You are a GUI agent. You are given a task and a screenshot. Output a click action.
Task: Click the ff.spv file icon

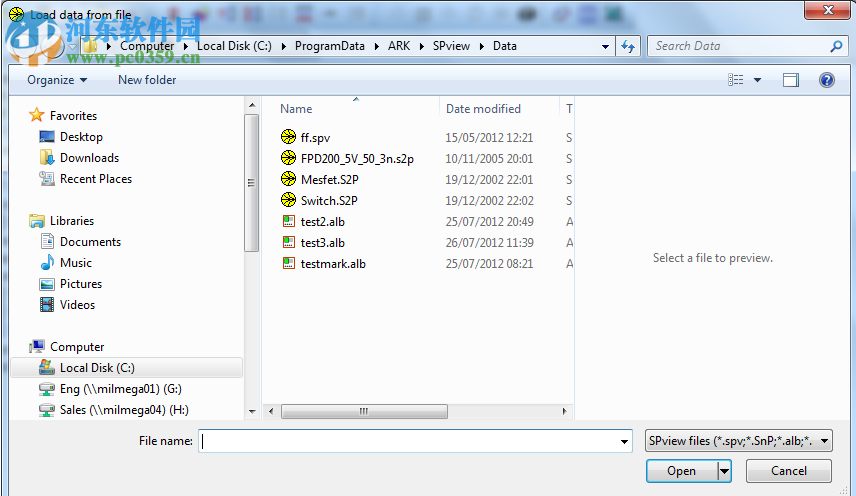click(288, 137)
